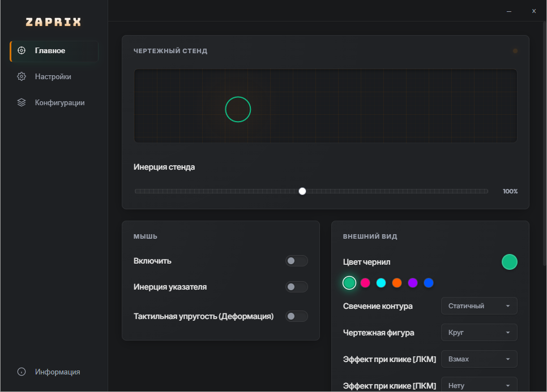Image resolution: width=547 pixels, height=392 pixels.
Task: Click the Инерция стенда label
Action: tap(164, 167)
